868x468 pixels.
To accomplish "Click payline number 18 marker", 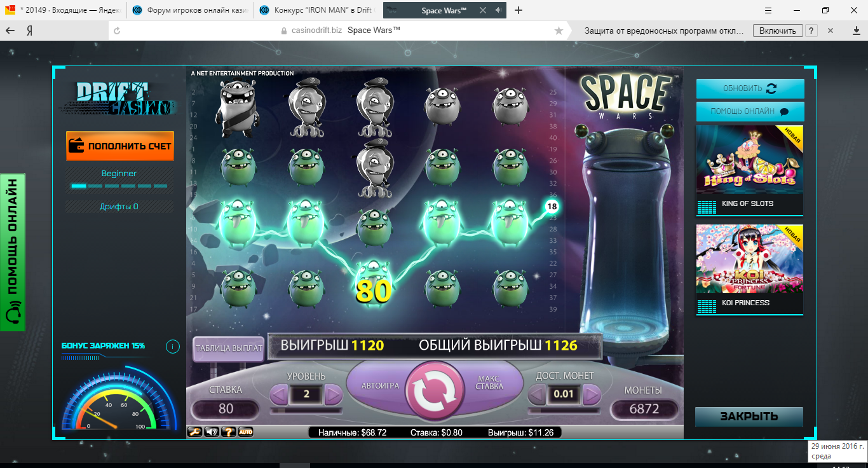I will (552, 206).
